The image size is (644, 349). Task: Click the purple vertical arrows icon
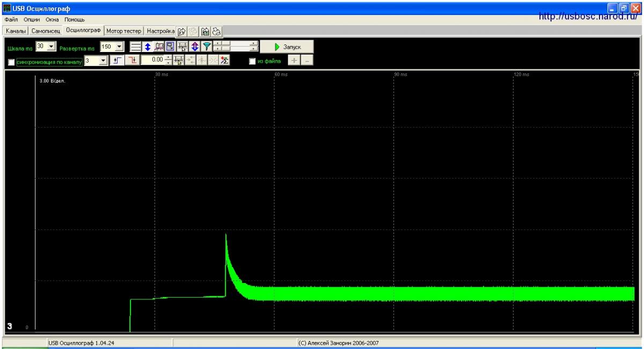pyautogui.click(x=194, y=47)
